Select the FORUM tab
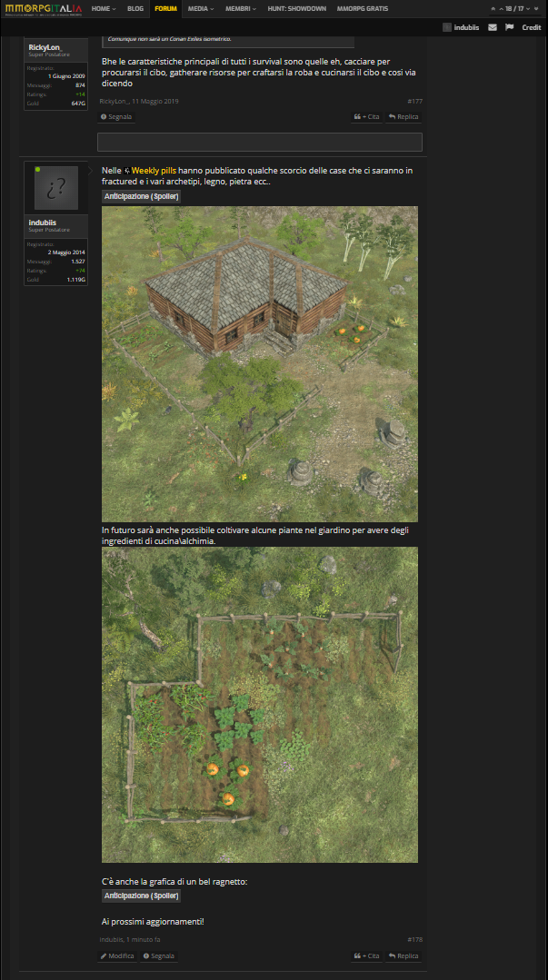548x980 pixels. pyautogui.click(x=165, y=9)
